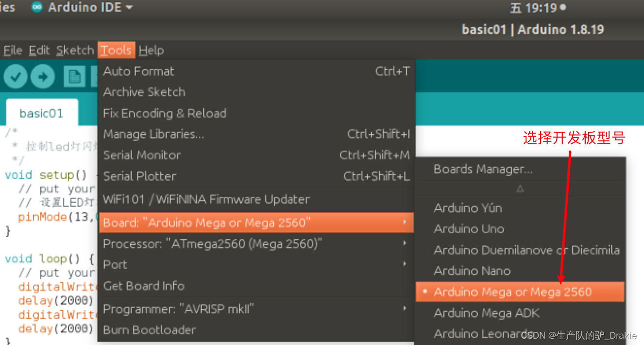Expand the Programmer AVRISP mkII submenu
Viewport: 644px width, 345px height.
tap(256, 309)
